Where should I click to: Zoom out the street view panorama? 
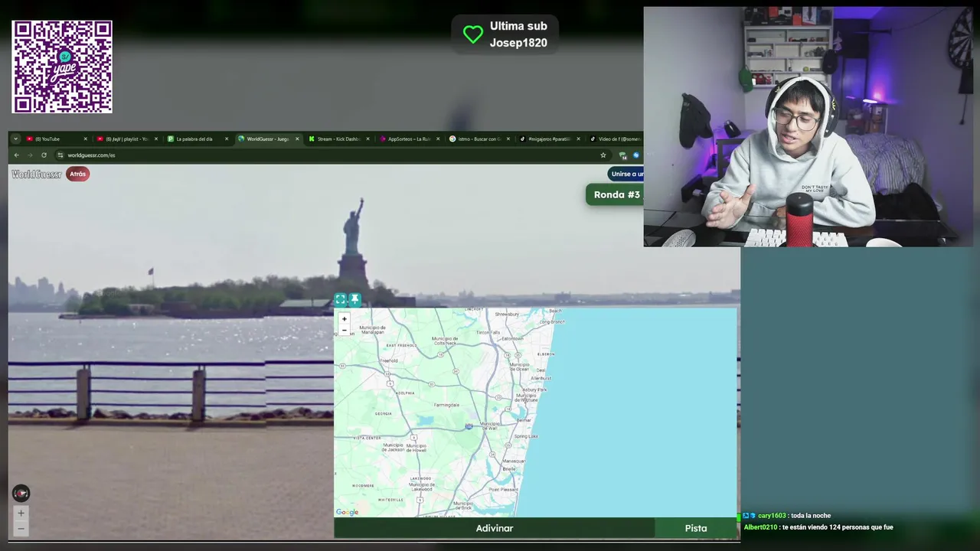[21, 528]
